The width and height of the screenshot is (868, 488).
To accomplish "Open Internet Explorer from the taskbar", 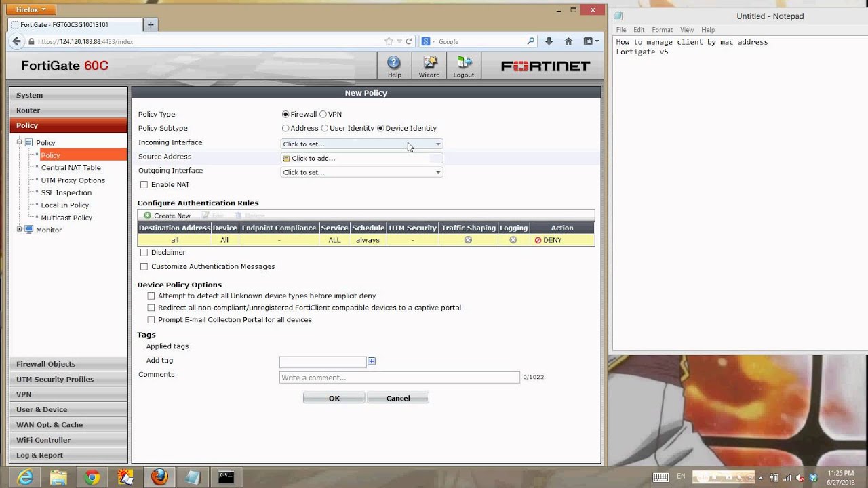I will (x=25, y=477).
